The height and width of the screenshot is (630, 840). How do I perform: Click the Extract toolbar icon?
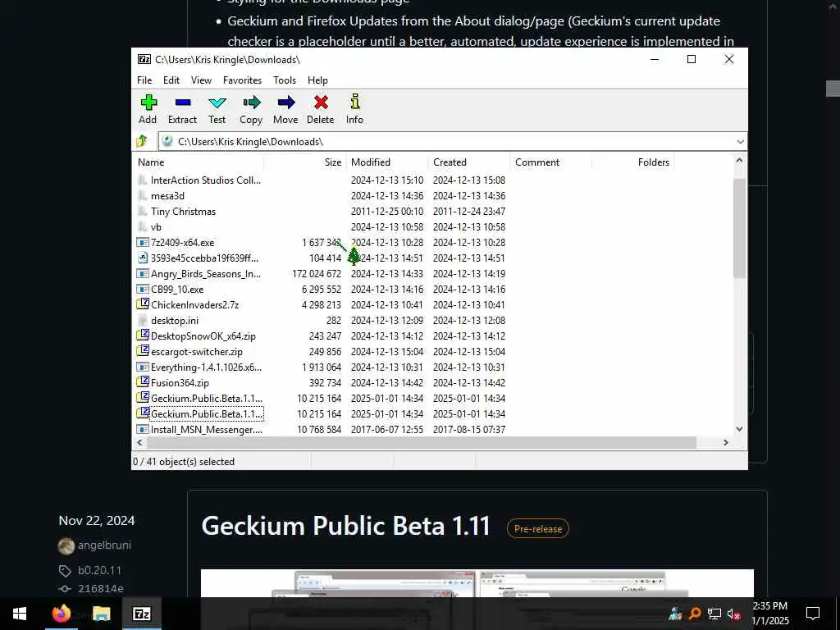(x=183, y=103)
